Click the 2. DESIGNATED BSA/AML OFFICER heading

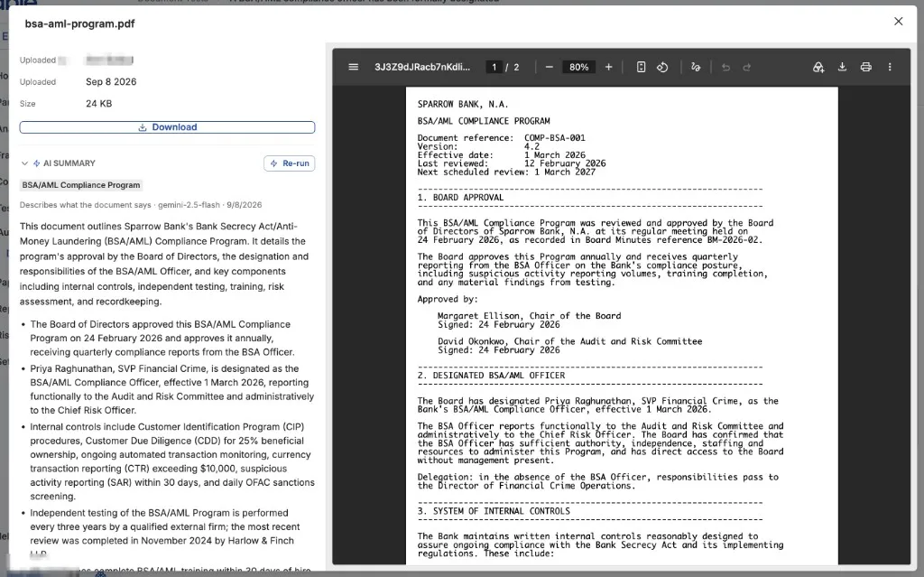pyautogui.click(x=491, y=376)
